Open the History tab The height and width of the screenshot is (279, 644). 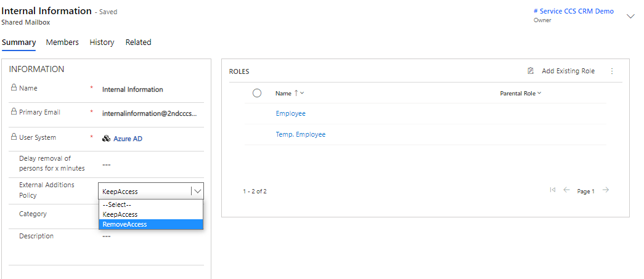102,42
